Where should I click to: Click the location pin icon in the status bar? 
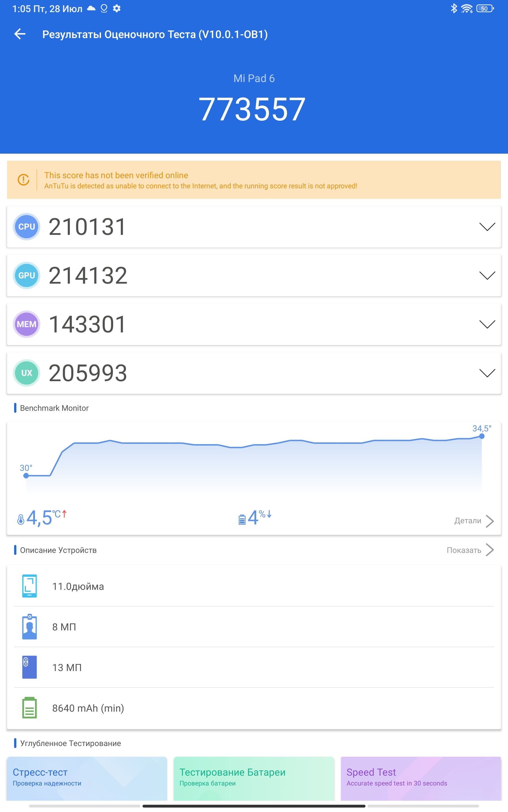pyautogui.click(x=104, y=8)
